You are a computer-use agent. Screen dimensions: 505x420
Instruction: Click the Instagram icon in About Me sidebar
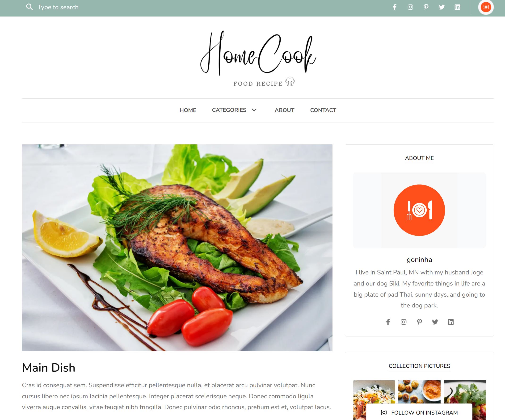pos(404,322)
